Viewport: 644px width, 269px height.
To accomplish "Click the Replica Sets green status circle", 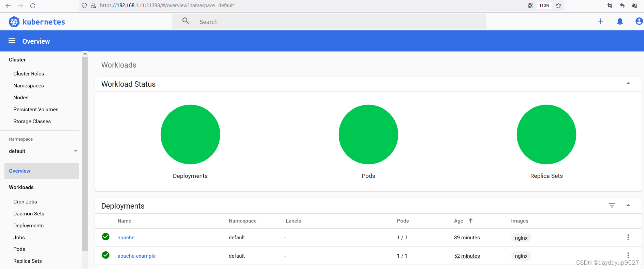I will point(546,134).
